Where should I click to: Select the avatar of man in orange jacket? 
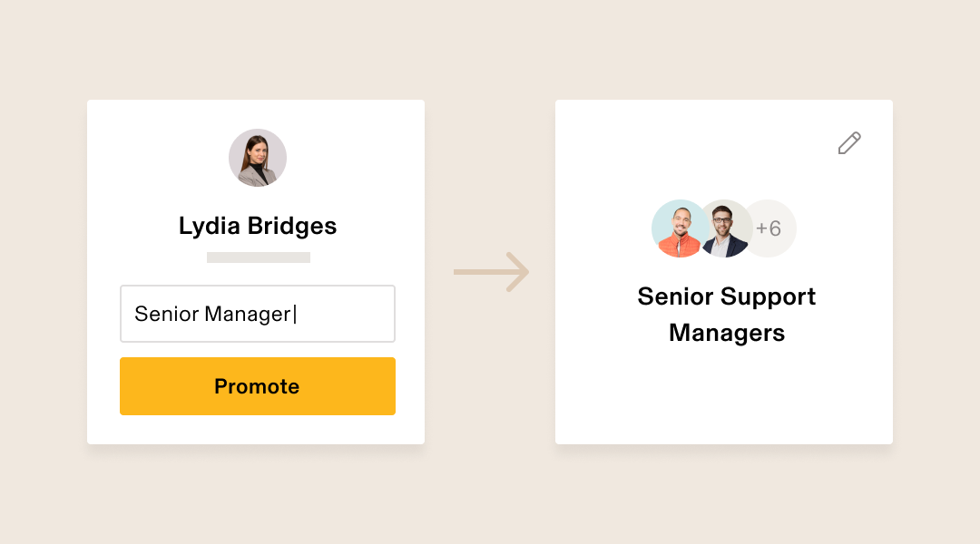(x=680, y=228)
